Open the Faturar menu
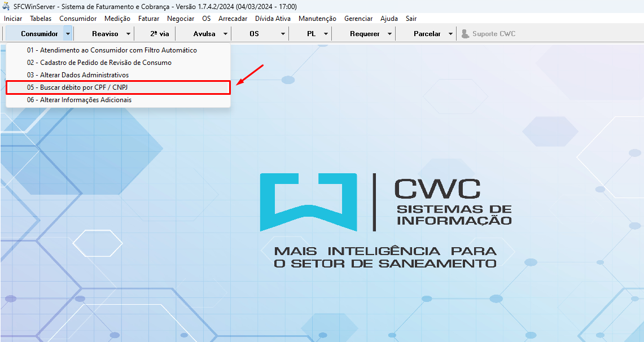 pos(148,18)
